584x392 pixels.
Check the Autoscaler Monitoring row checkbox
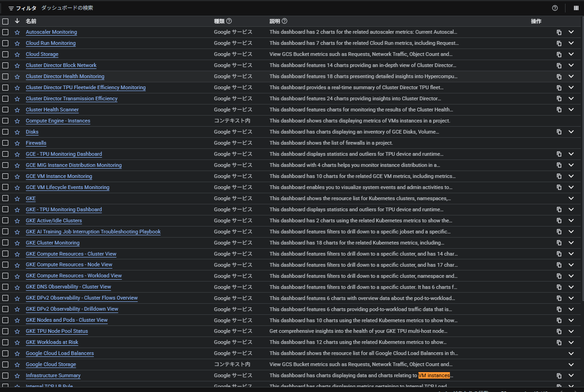pyautogui.click(x=5, y=32)
